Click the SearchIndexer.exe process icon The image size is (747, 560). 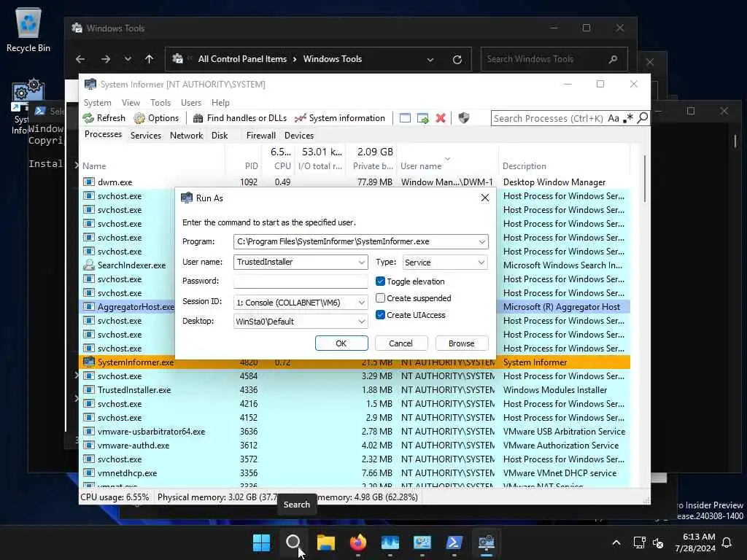[x=88, y=265]
